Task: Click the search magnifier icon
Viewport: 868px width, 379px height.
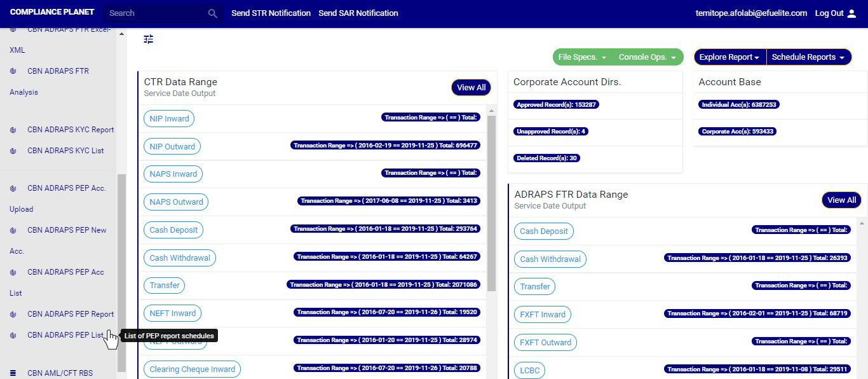Action: (x=212, y=13)
